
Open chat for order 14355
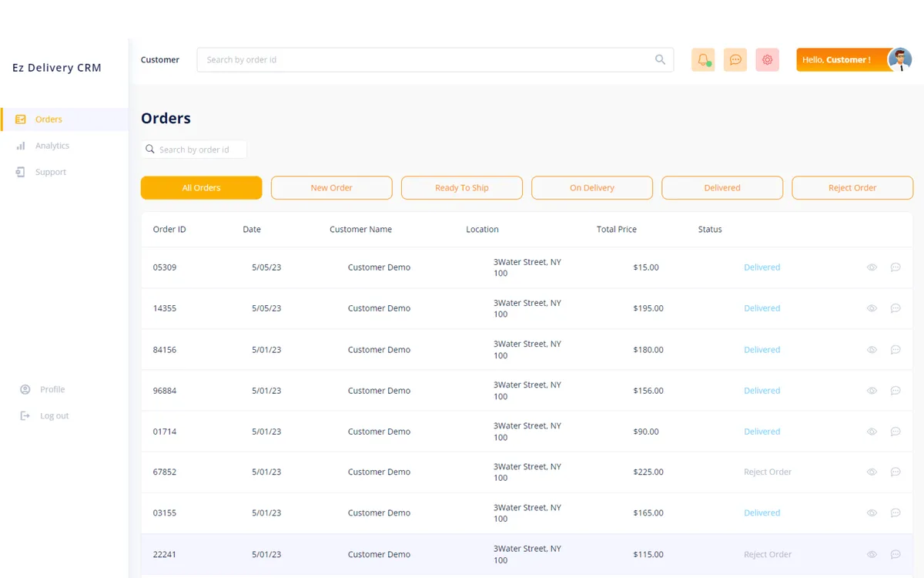click(896, 308)
